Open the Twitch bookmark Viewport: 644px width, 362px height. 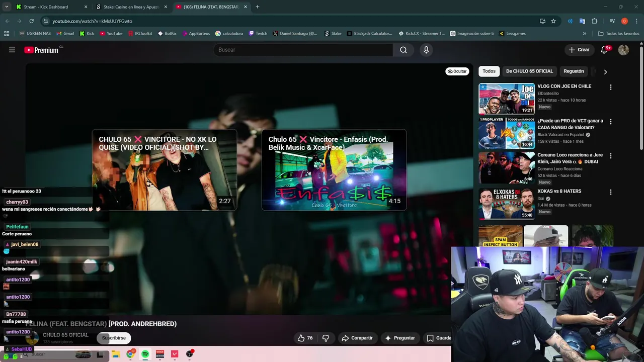[258, 34]
